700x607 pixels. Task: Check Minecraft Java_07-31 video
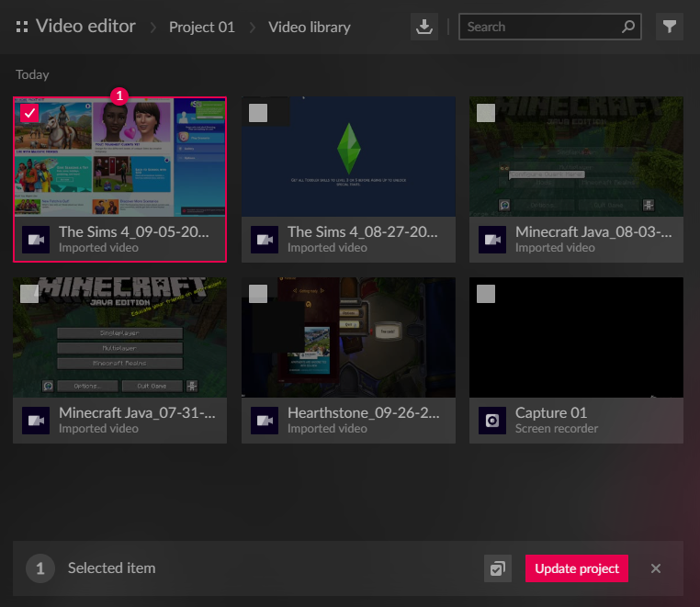[x=29, y=294]
